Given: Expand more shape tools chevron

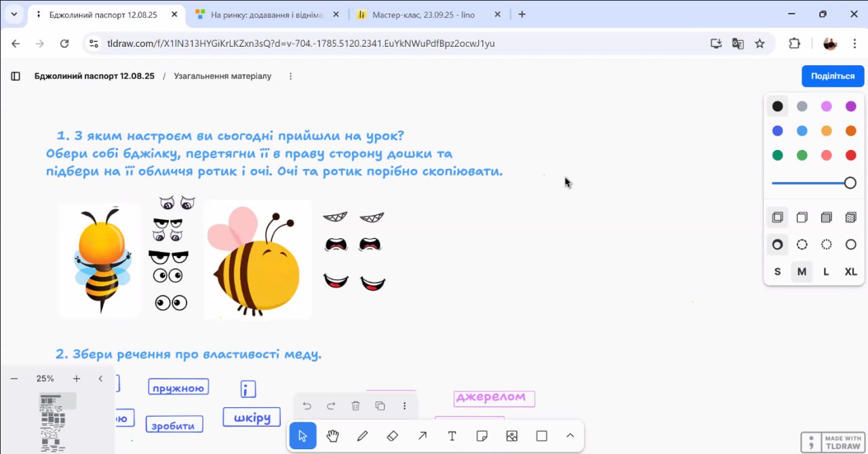Looking at the screenshot, I should 570,436.
